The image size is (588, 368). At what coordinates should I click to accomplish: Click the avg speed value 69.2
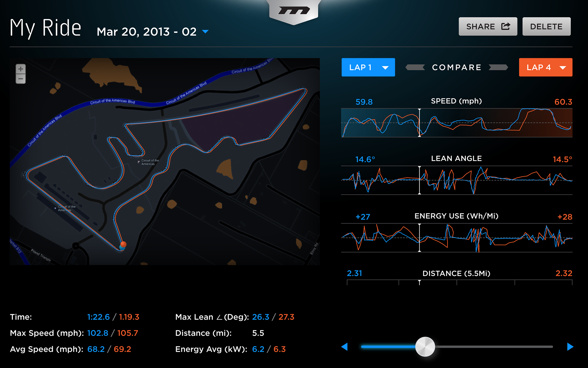click(122, 349)
